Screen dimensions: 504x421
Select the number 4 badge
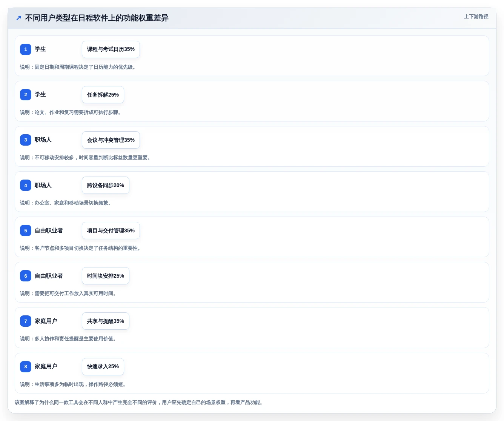(x=26, y=185)
